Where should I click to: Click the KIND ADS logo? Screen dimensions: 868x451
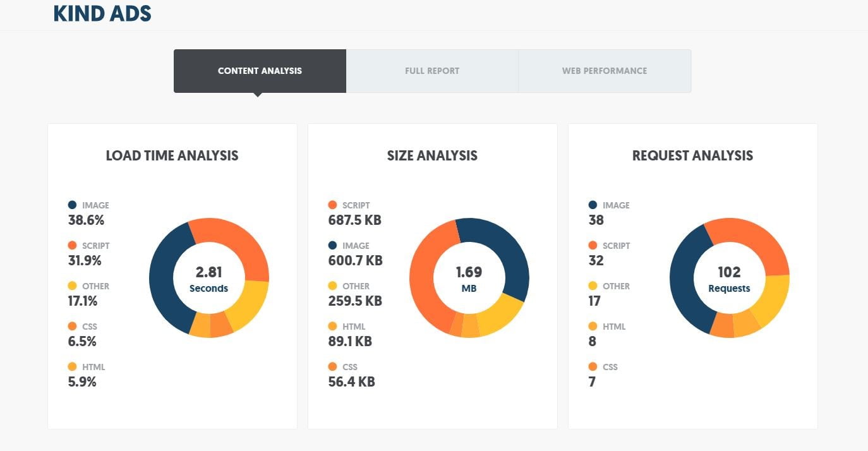(x=102, y=13)
